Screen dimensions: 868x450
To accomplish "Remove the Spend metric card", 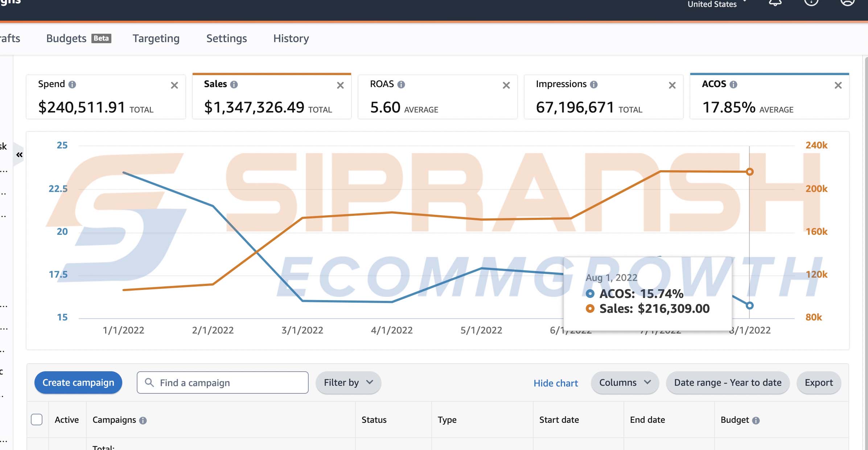I will point(174,85).
